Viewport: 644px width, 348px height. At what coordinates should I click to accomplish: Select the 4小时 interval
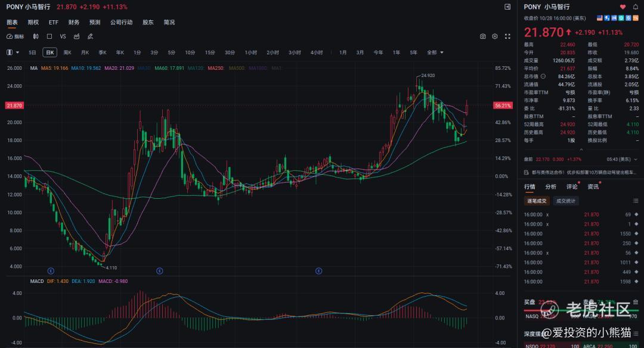317,53
